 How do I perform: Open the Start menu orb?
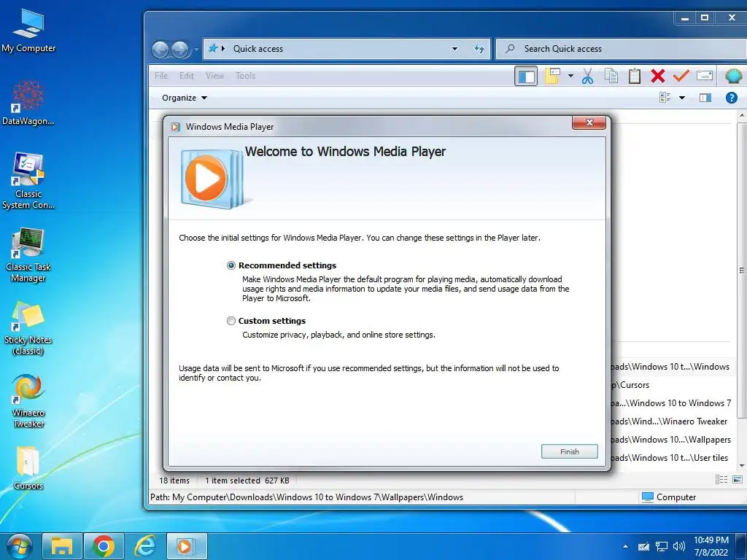[18, 545]
